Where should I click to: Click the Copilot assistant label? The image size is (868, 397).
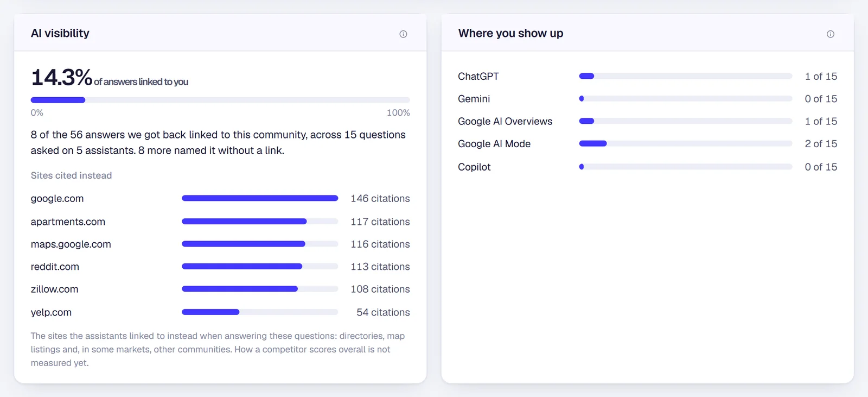pyautogui.click(x=474, y=167)
